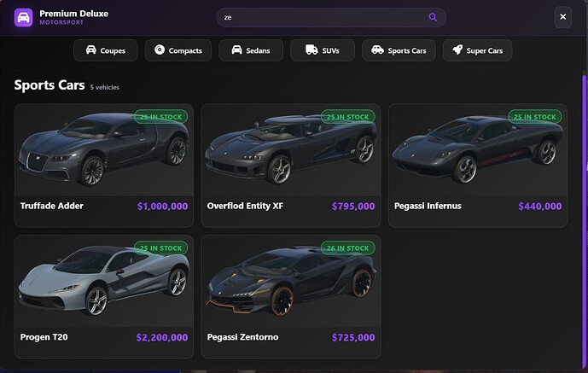
Task: Choose the Pegassi Infernus thumbnail
Action: [478, 149]
